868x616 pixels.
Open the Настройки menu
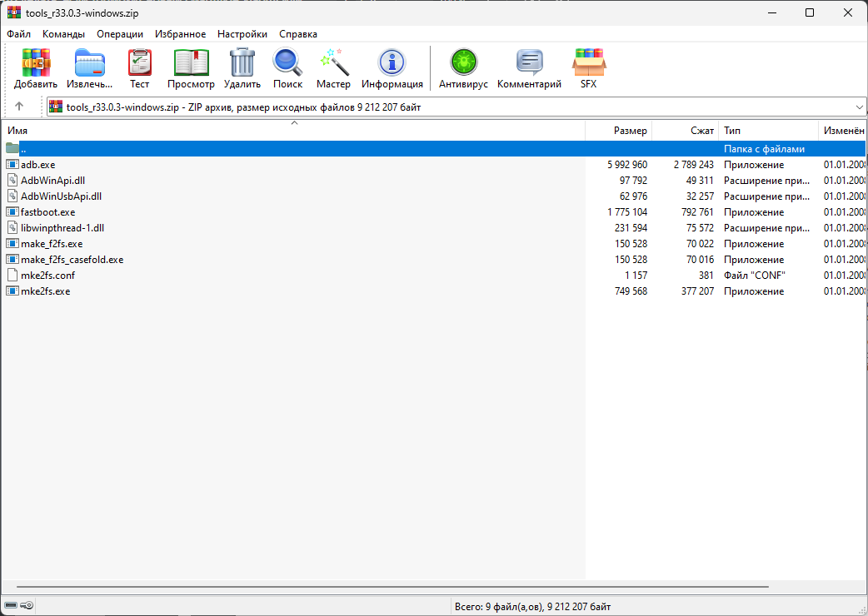pos(242,34)
